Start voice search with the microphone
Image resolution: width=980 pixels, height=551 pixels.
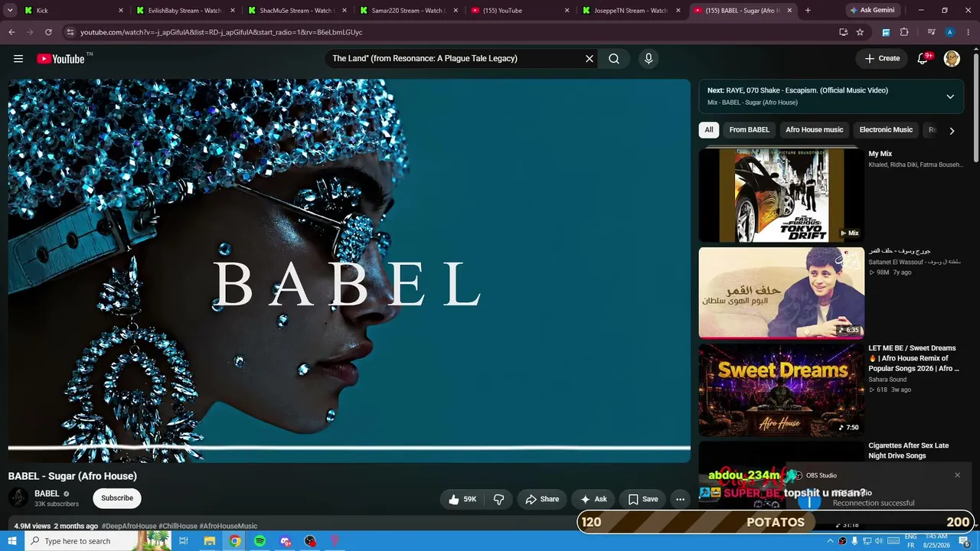pos(648,59)
